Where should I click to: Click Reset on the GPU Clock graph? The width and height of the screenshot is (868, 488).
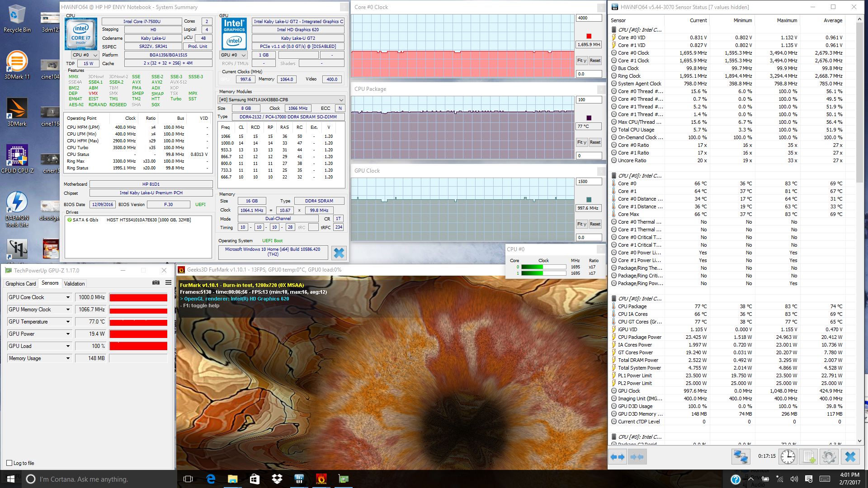coord(595,224)
